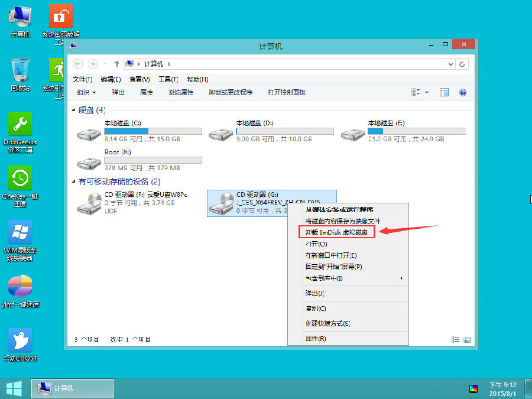Select the 本地磁盘 (D:) drive icon

[x=220, y=134]
